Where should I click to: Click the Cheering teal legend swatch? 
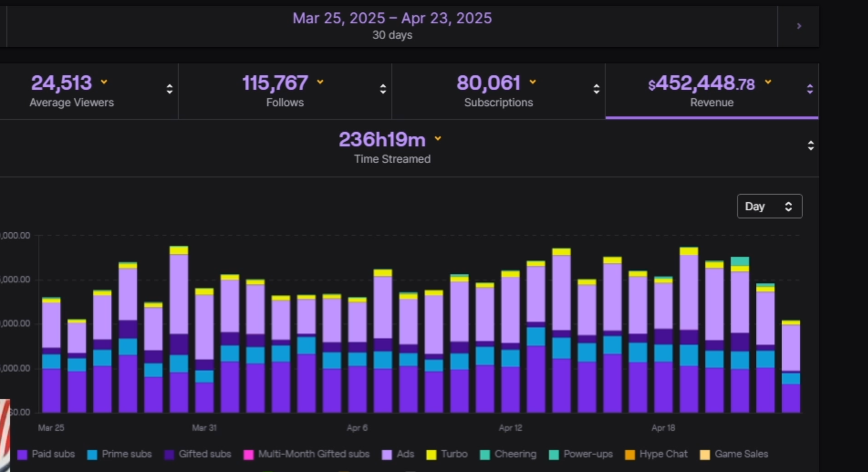(x=485, y=455)
